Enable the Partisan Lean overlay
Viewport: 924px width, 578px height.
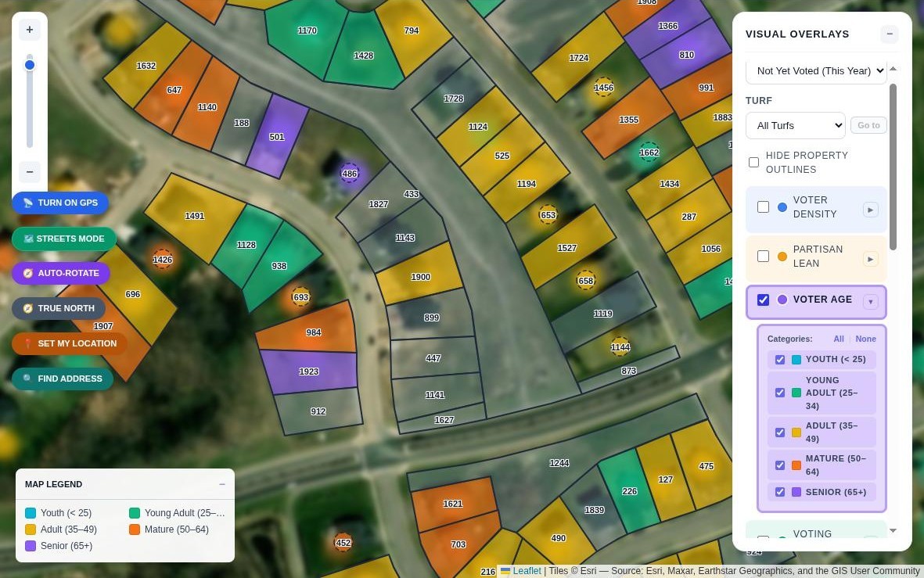tap(763, 257)
